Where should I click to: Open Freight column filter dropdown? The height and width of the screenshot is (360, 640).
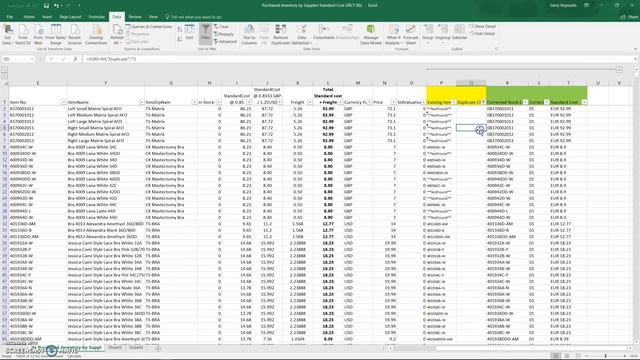309,102
